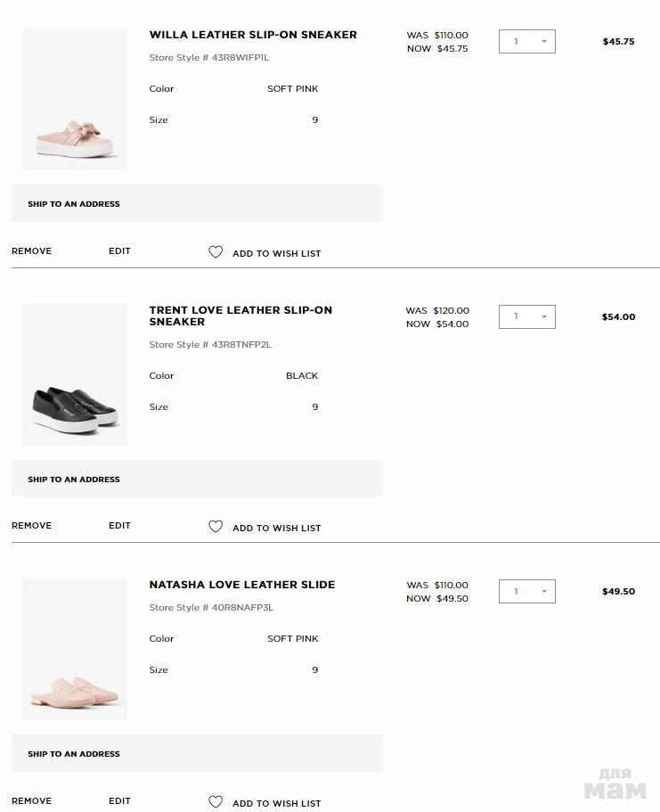660x812 pixels.
Task: Remove the Willa Leather Slip-On Sneaker
Action: (32, 251)
